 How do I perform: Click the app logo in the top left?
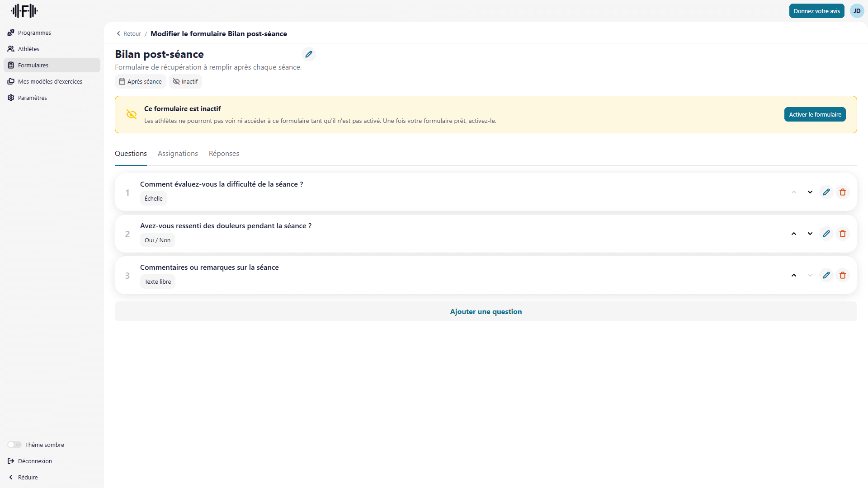pyautogui.click(x=24, y=11)
